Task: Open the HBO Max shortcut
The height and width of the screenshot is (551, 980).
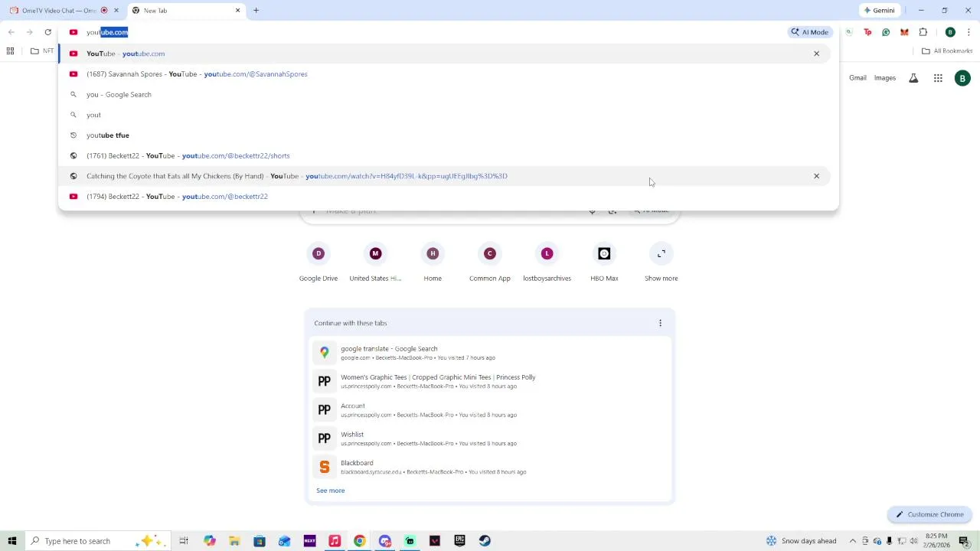Action: pyautogui.click(x=604, y=262)
